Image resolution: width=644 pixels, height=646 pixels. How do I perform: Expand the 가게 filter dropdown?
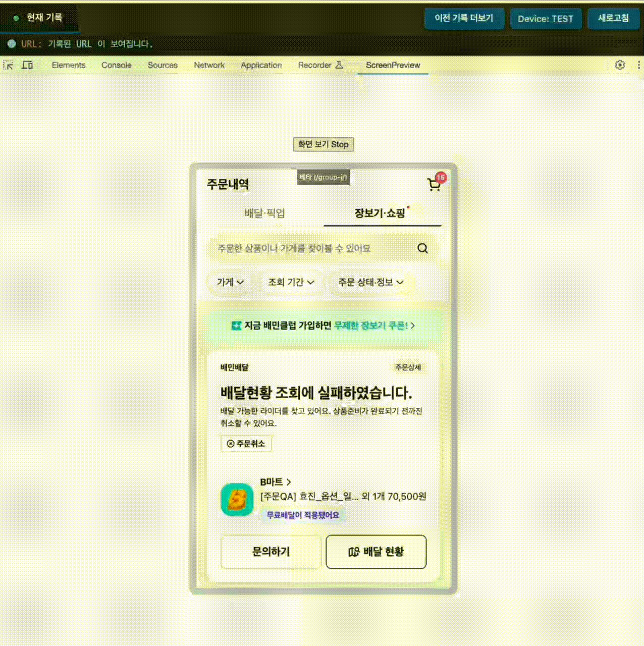click(x=230, y=282)
